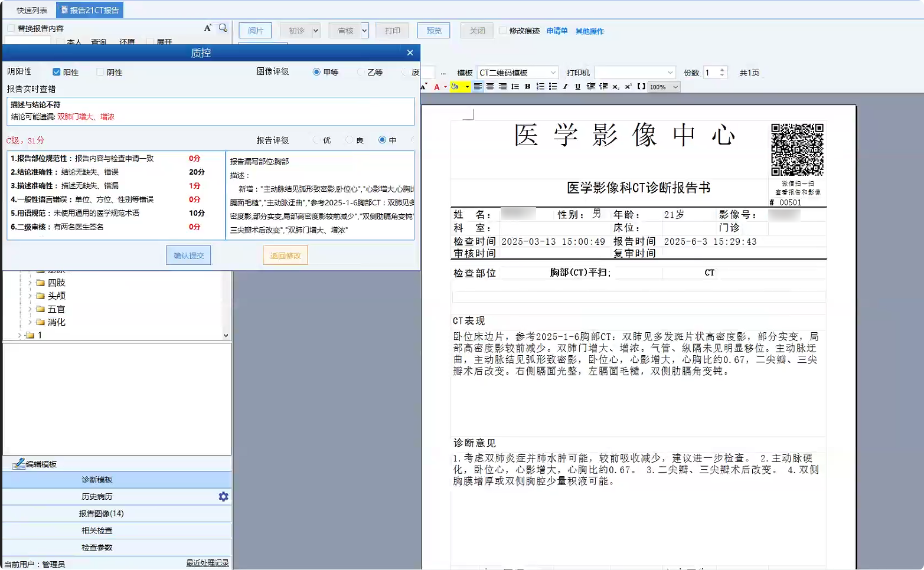924x570 pixels.
Task: Open the 报告图像(14) panel
Action: [102, 513]
